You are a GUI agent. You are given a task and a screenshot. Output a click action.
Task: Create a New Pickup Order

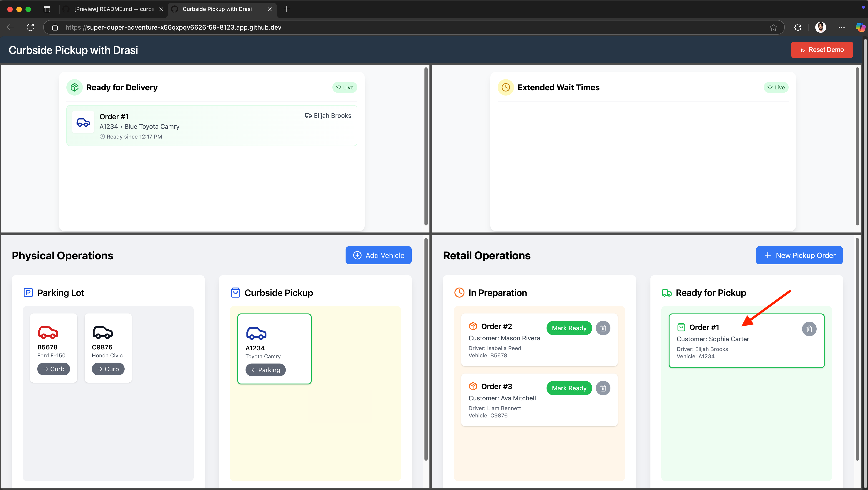coord(799,255)
